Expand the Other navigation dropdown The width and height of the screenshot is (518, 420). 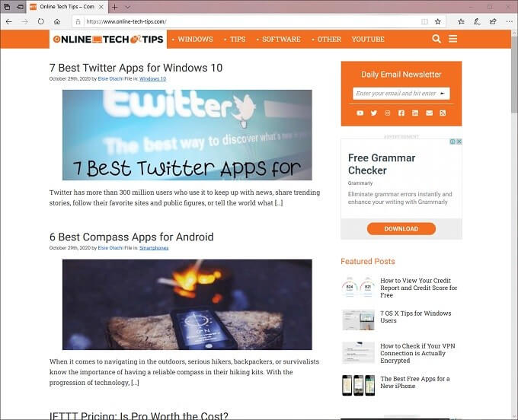coord(326,40)
